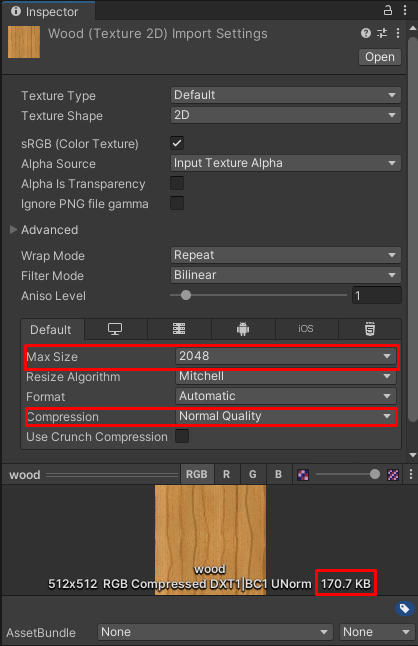This screenshot has height=646, width=418.
Task: Click the Inspector tab
Action: 49,12
